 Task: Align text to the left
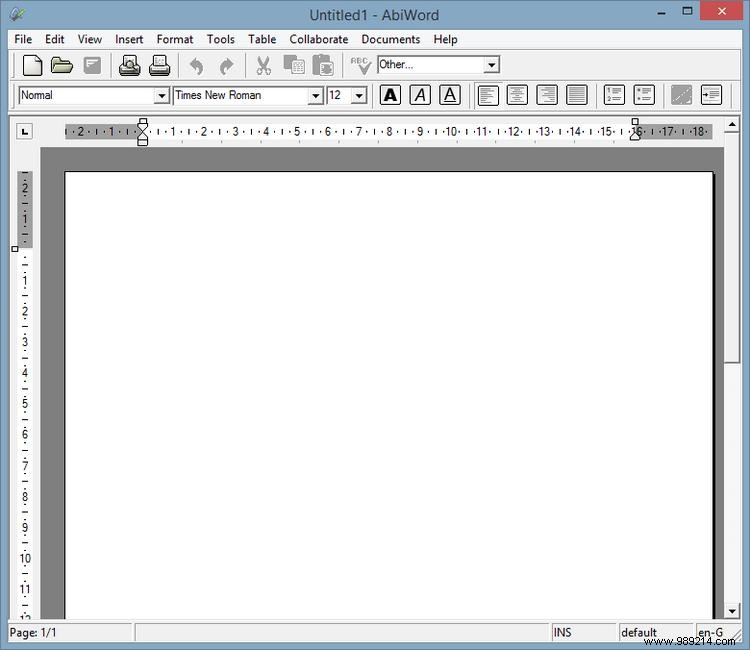488,95
